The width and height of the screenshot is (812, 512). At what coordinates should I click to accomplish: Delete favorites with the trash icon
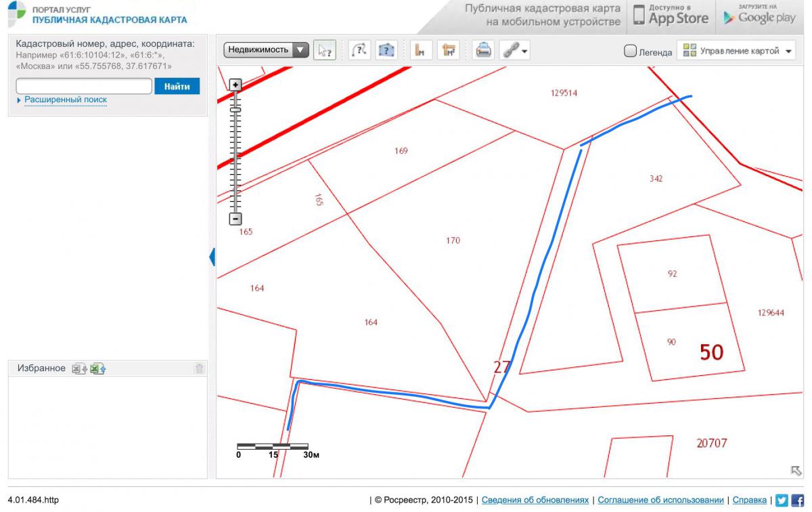(199, 368)
